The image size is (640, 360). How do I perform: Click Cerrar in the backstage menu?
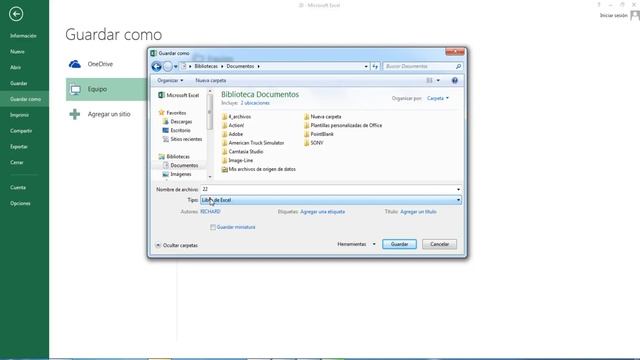tap(17, 162)
